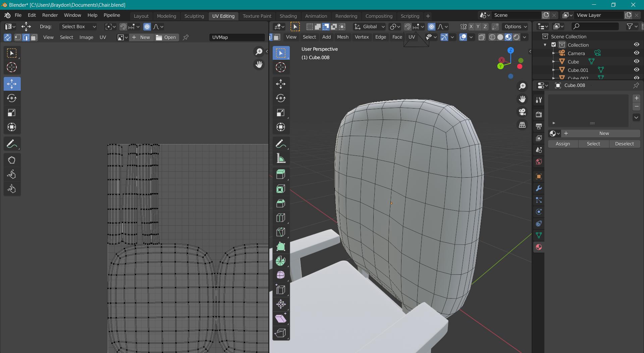Select the Annotate tool in the UV editor

pyautogui.click(x=12, y=144)
